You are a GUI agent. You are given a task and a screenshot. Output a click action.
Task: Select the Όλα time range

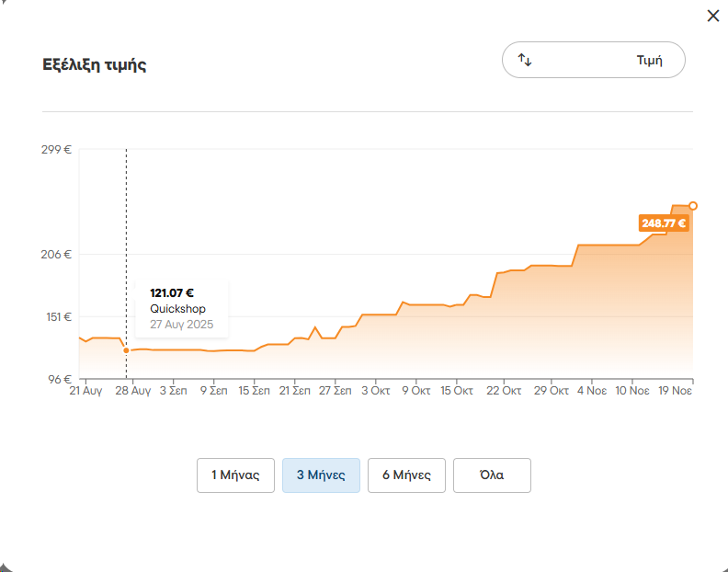492,475
